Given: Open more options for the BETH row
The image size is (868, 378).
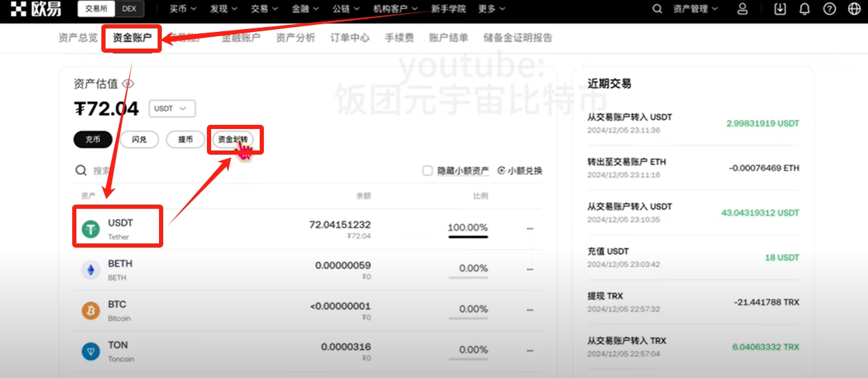Looking at the screenshot, I should point(530,269).
